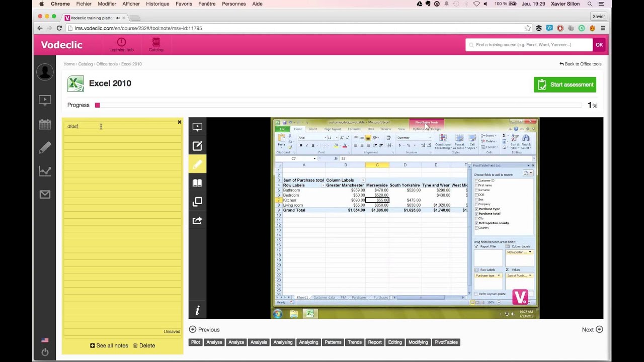
Task: Open the Favoris menu
Action: [x=184, y=4]
